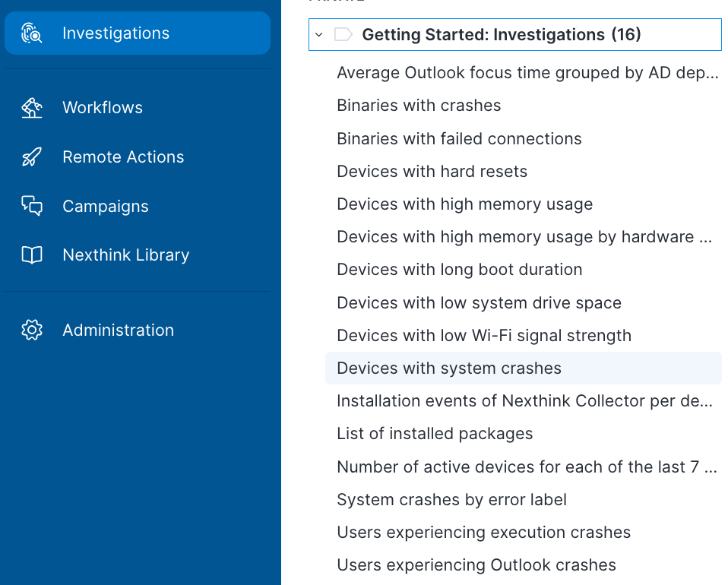
Task: Select Binaries with crashes investigation
Action: 419,106
